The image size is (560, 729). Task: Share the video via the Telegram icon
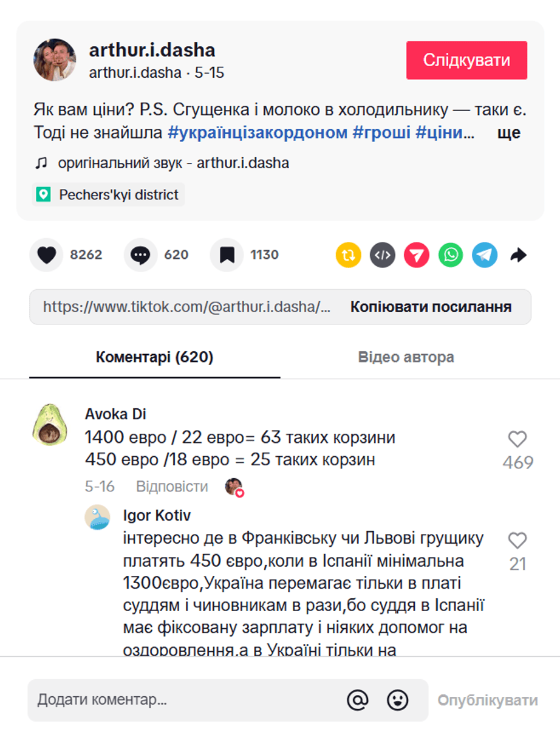click(484, 255)
